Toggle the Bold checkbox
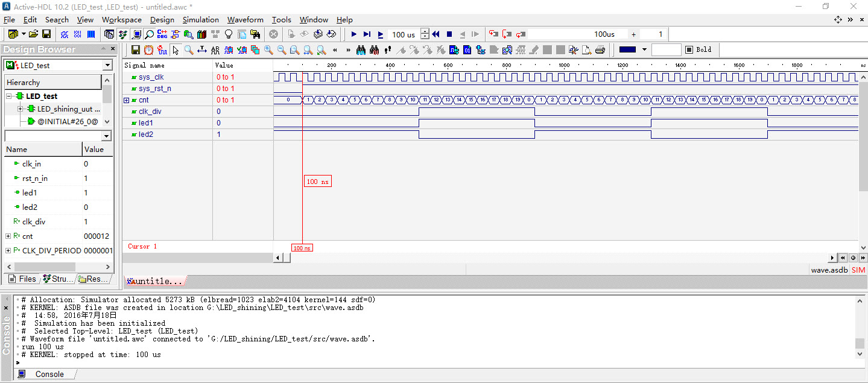Image resolution: width=868 pixels, height=383 pixels. point(689,49)
